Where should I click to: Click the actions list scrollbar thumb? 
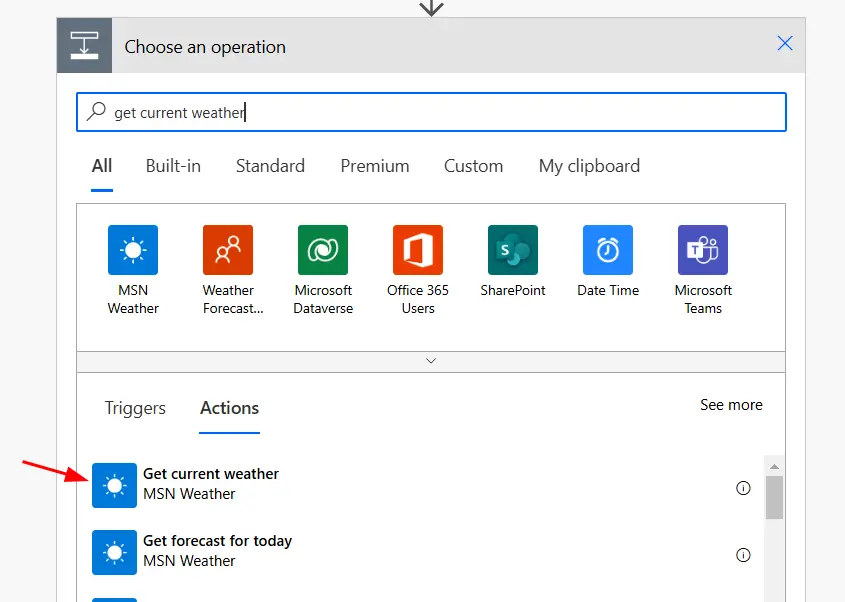tap(774, 497)
